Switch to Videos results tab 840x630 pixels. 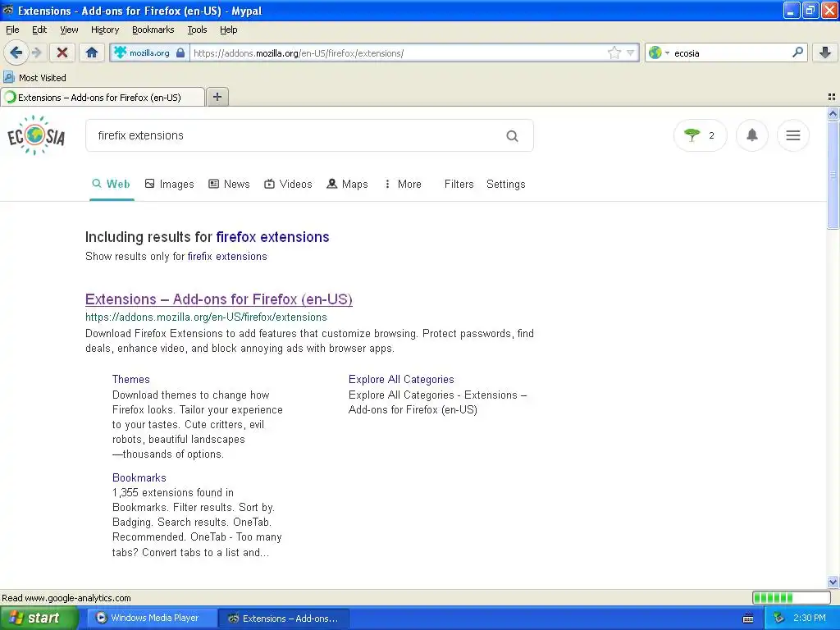(288, 185)
